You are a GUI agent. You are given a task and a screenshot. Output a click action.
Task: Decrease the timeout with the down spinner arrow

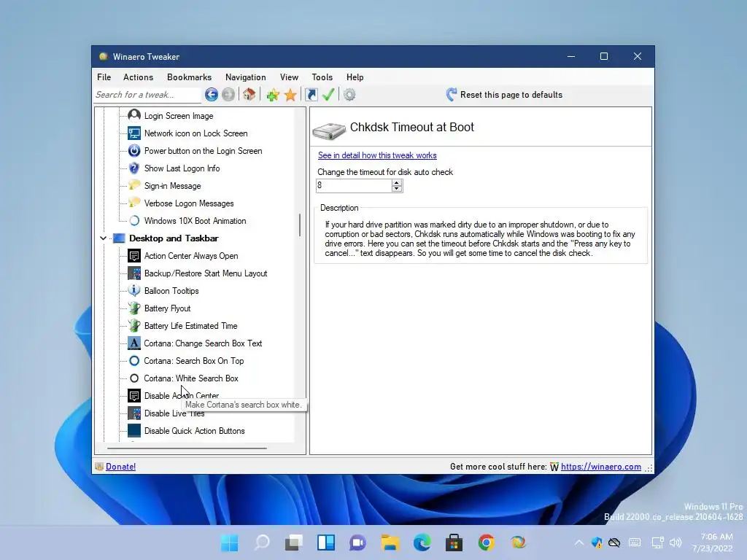(x=397, y=189)
